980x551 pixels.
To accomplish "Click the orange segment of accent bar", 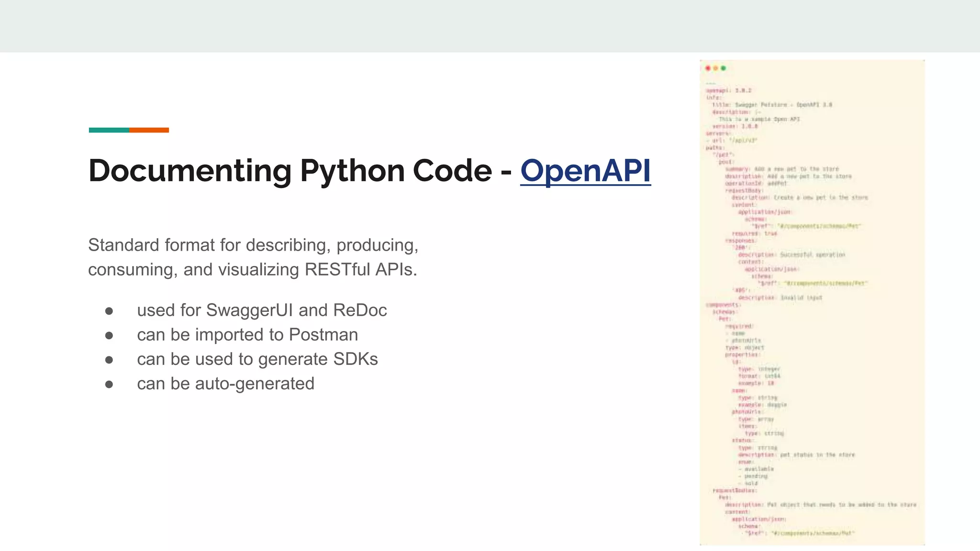I will [x=149, y=130].
